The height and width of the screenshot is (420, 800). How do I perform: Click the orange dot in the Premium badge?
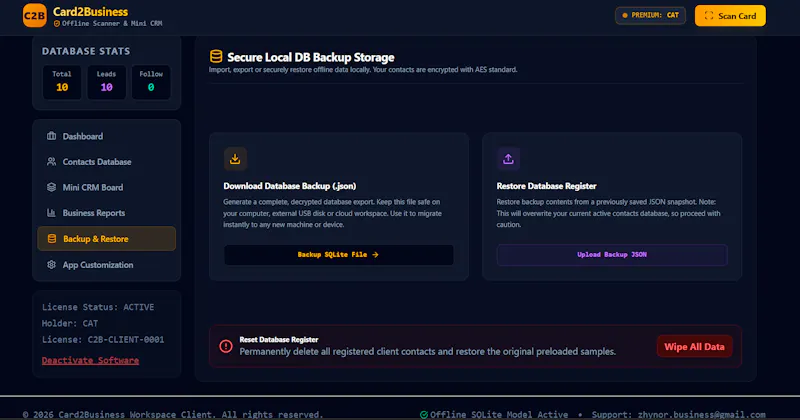pos(624,15)
